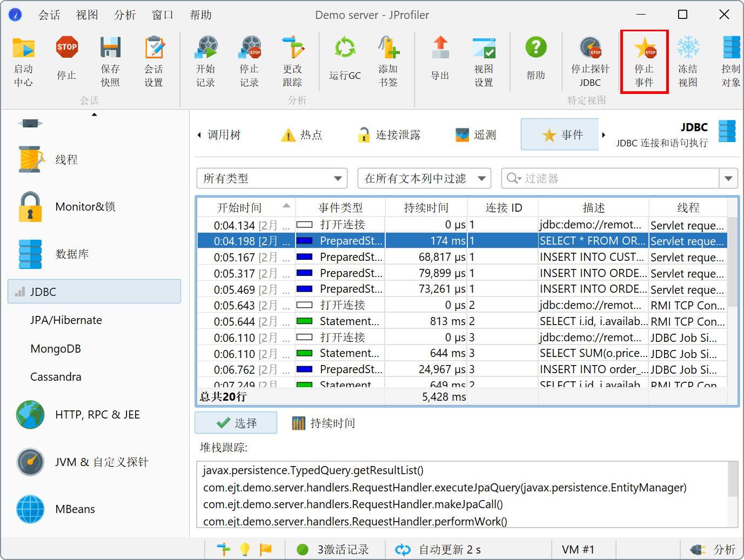Open JVM & 自定义探针 section
The image size is (744, 560).
83,462
